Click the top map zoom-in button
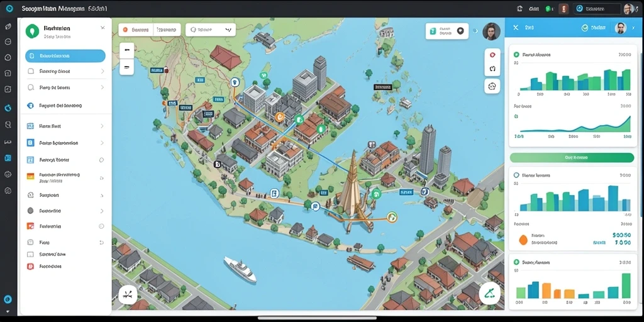644x322 pixels. point(126,50)
